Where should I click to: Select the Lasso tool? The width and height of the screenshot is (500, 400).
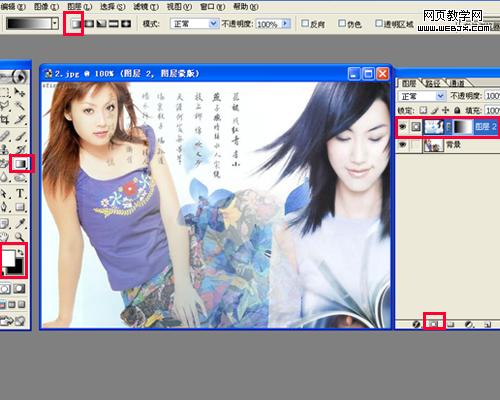pyautogui.click(x=5, y=106)
